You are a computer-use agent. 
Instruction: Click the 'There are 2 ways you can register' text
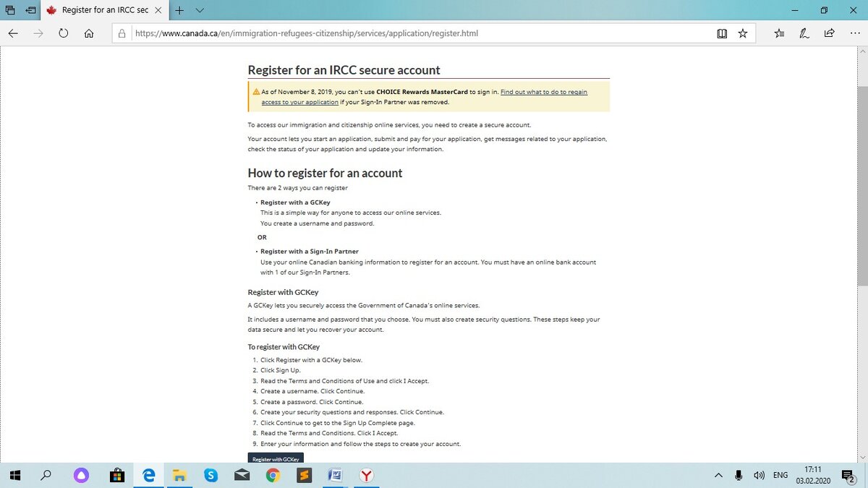298,188
